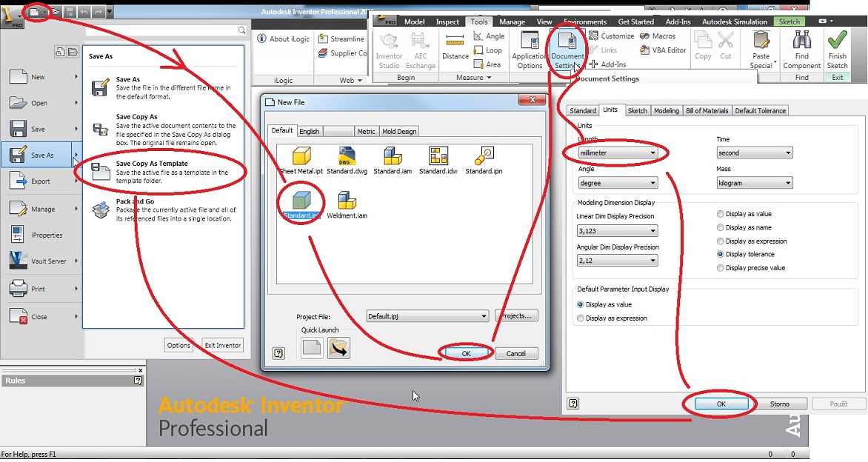Select the Standard.idw template

coord(438,161)
